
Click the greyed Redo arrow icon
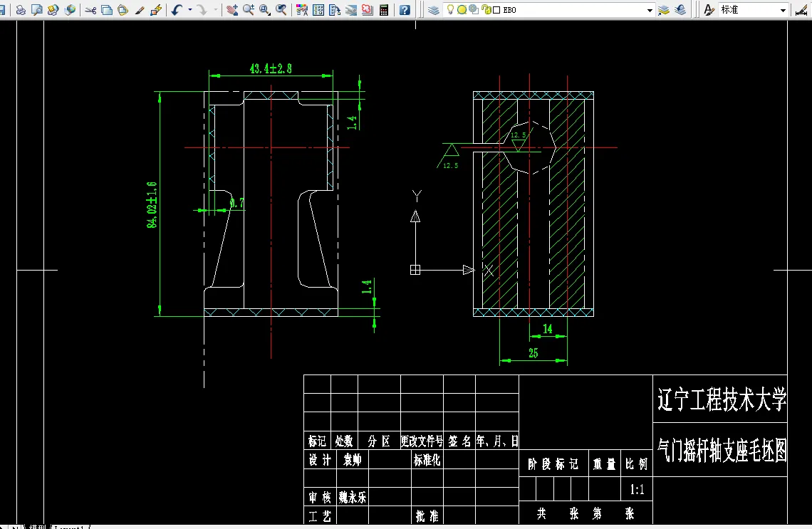[x=202, y=10]
